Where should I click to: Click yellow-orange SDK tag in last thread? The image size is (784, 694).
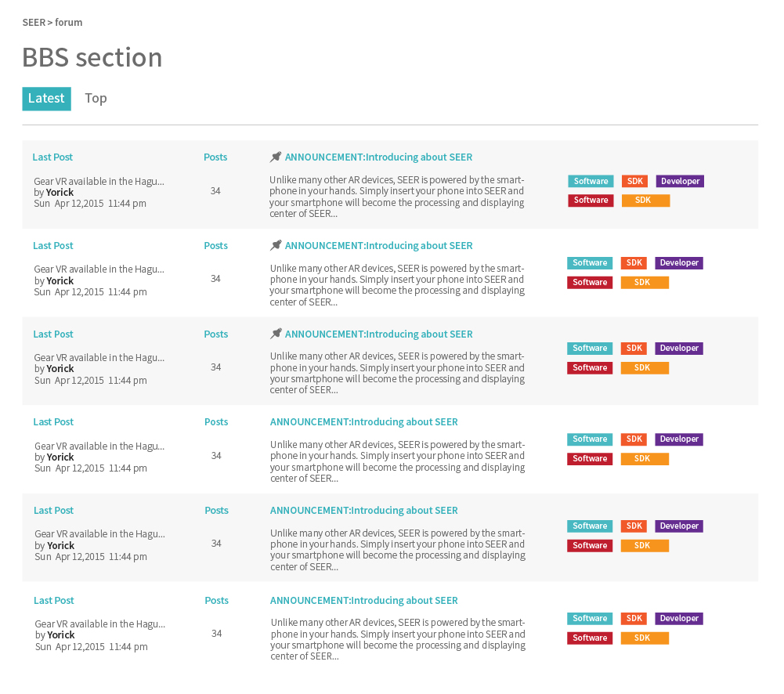645,638
